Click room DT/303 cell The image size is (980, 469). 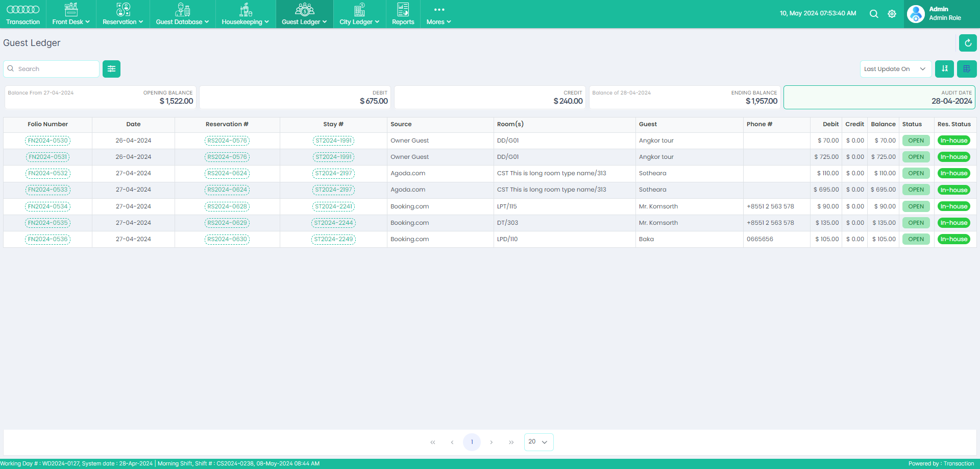(x=565, y=223)
